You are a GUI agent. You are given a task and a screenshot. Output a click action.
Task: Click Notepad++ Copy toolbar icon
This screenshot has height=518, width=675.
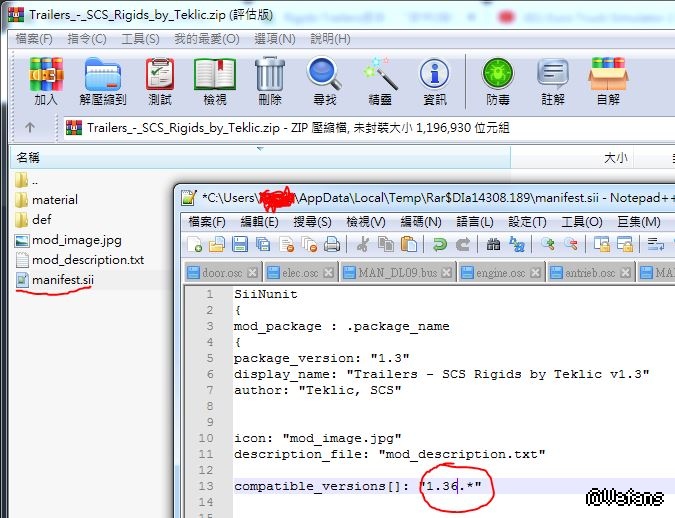(x=386, y=245)
